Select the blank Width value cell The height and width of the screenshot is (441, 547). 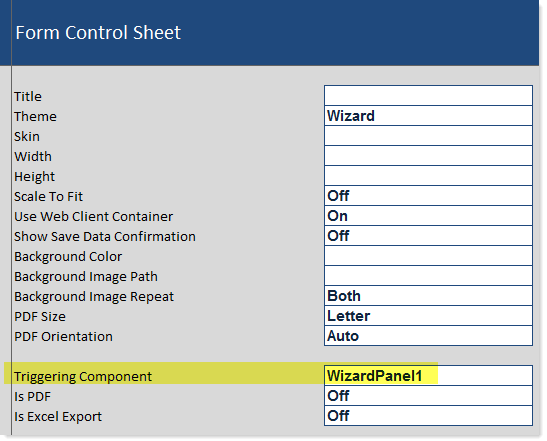(428, 156)
